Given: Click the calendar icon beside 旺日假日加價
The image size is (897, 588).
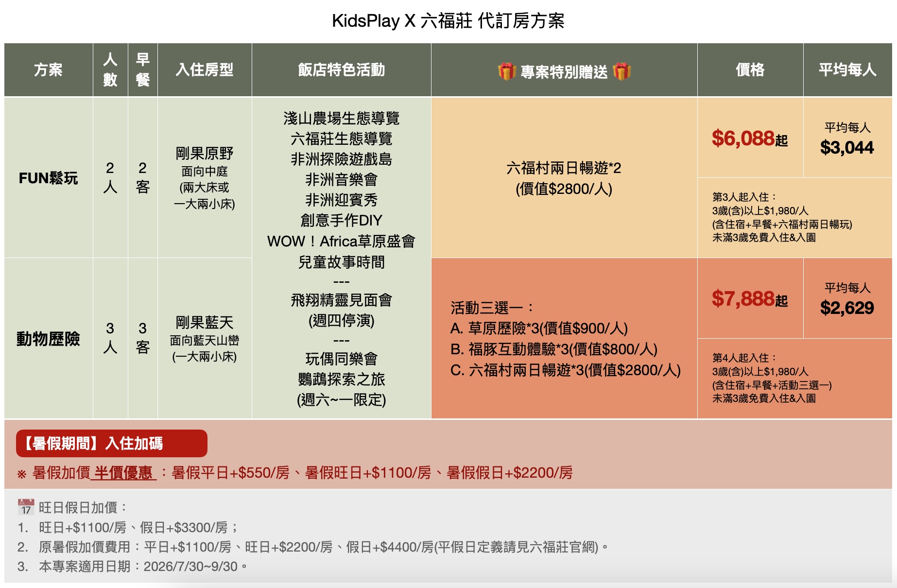Looking at the screenshot, I should tap(26, 507).
